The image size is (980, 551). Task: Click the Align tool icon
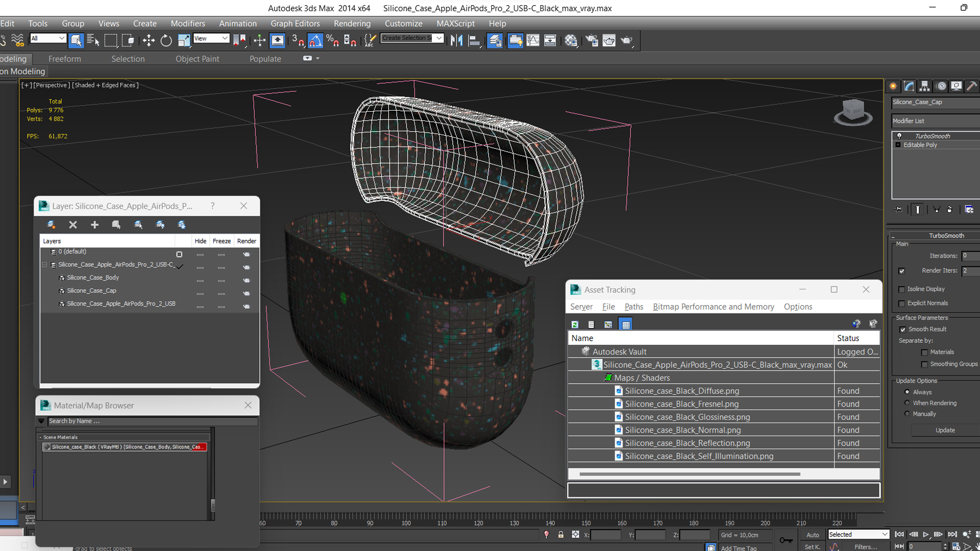[x=474, y=40]
